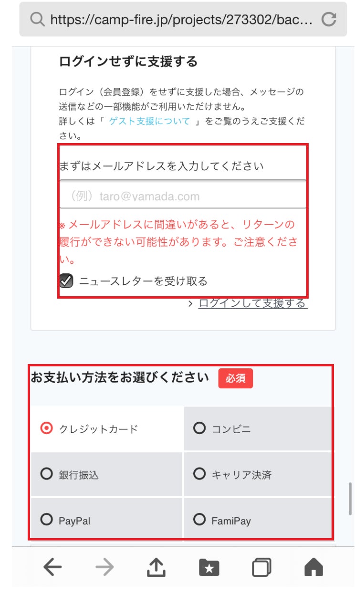364x592 pixels.
Task: Show open tabs icon
Action: pyautogui.click(x=261, y=567)
